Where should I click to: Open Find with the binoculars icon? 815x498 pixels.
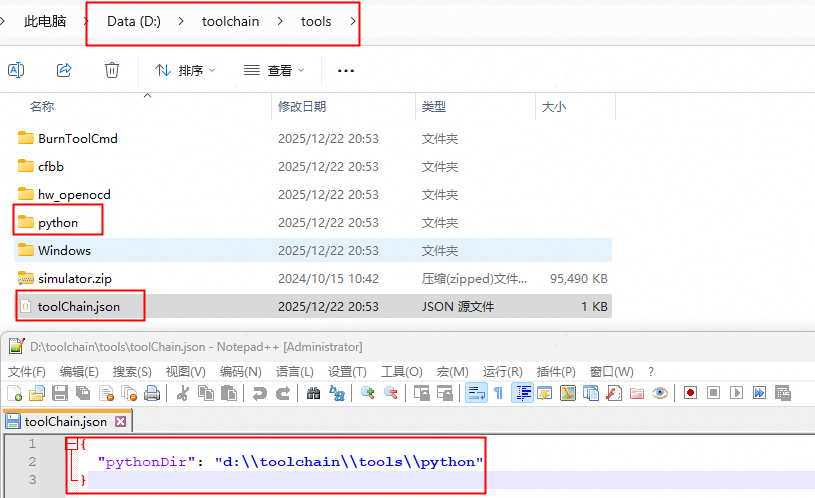(313, 393)
